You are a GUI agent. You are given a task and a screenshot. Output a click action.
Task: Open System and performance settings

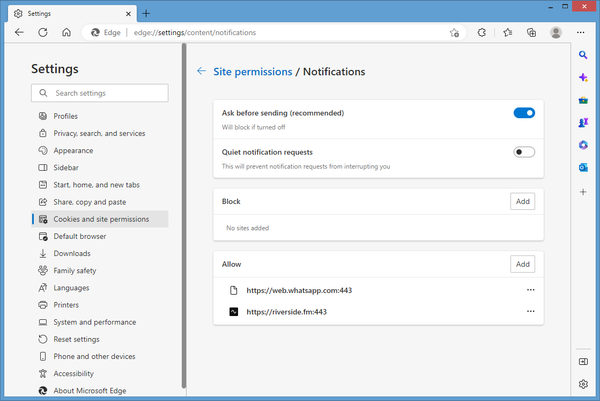pos(99,322)
